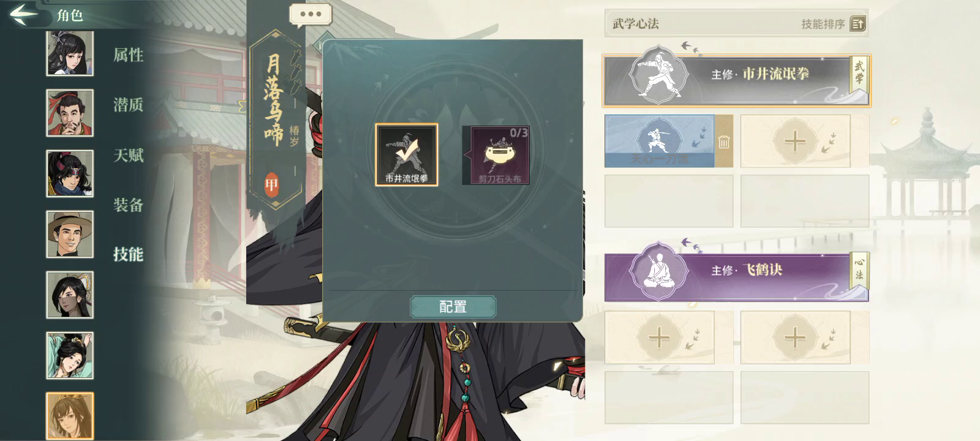
Task: Toggle the checked 市井流氓拳 skill
Action: click(x=406, y=155)
